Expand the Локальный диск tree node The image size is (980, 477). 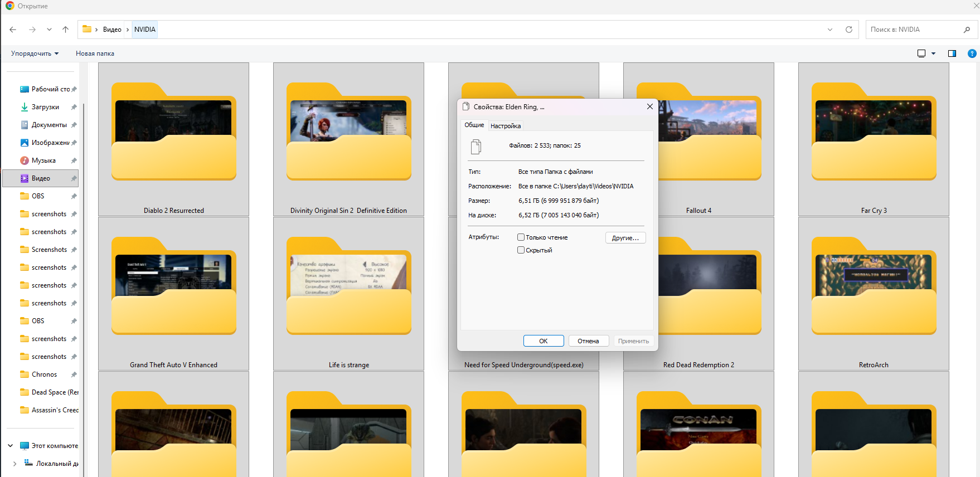(x=14, y=464)
